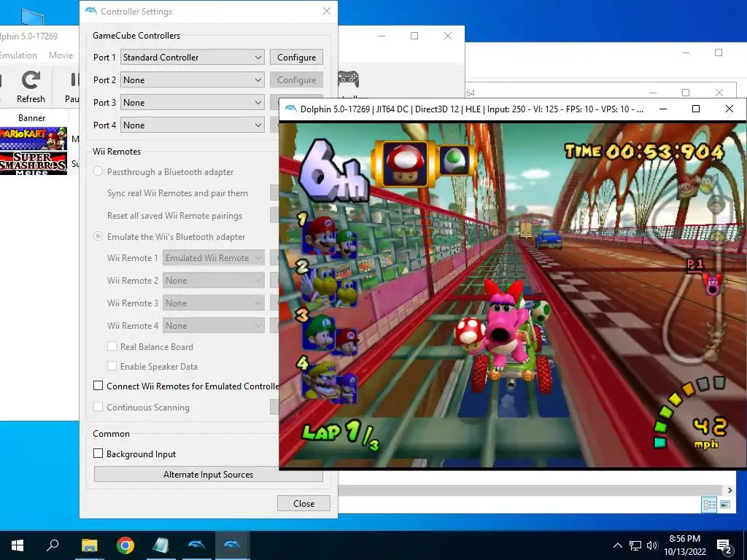747x560 pixels.
Task: Switch to list view in the file dialog
Action: (709, 505)
